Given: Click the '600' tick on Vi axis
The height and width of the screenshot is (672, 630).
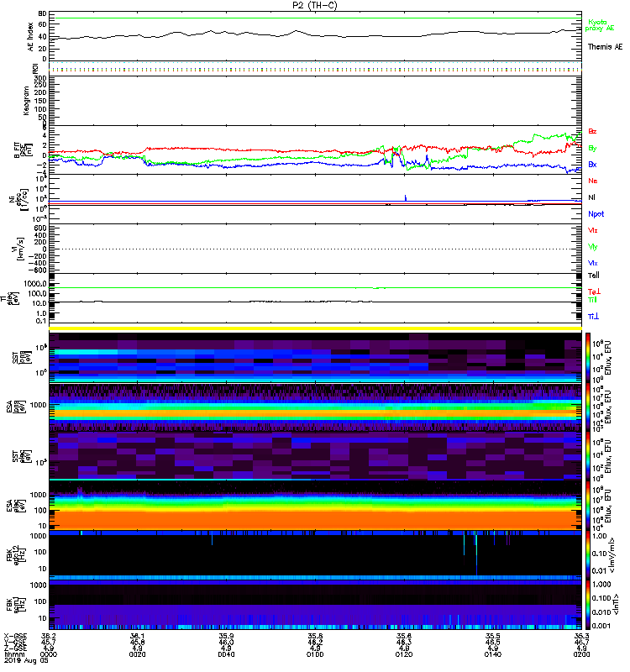Looking at the screenshot, I should point(40,228).
